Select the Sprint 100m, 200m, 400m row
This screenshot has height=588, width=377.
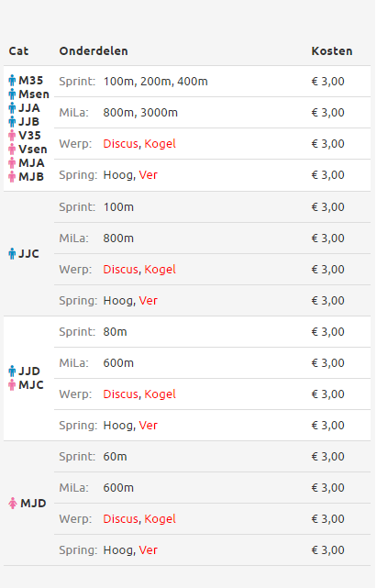212,82
